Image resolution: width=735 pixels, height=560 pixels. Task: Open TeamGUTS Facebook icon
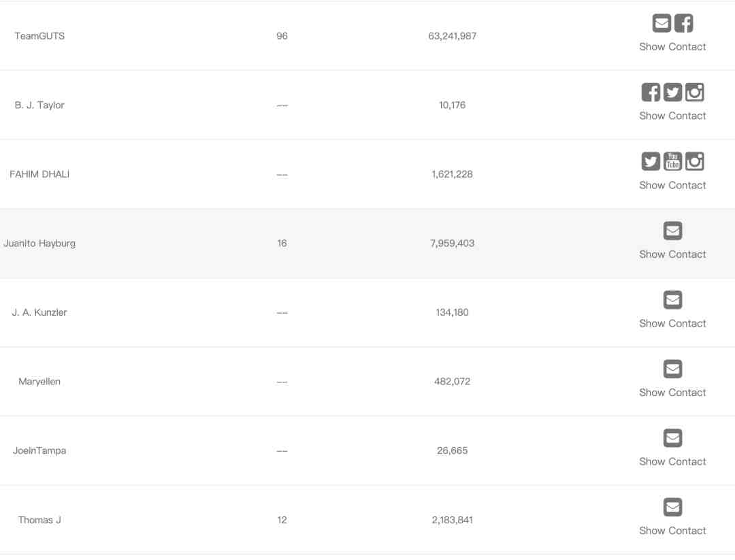[683, 23]
